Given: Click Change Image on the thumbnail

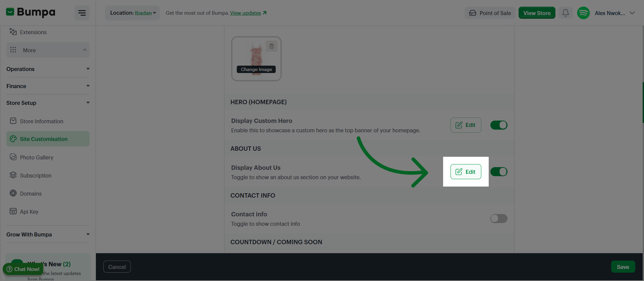Looking at the screenshot, I should tap(256, 69).
